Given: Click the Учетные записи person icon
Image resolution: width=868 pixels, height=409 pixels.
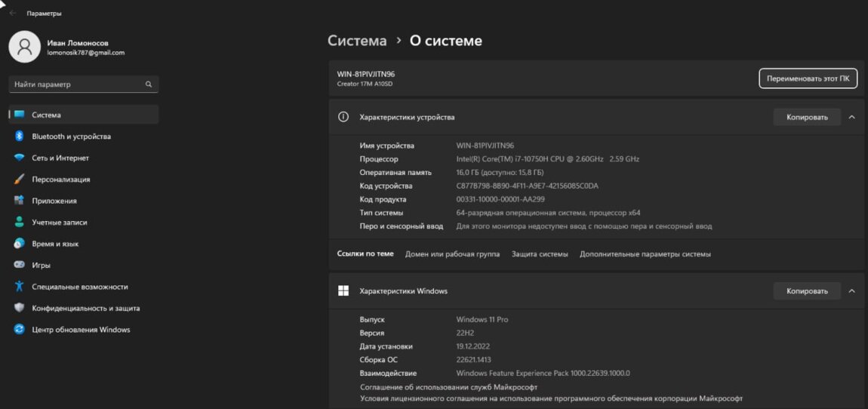Looking at the screenshot, I should [x=20, y=222].
